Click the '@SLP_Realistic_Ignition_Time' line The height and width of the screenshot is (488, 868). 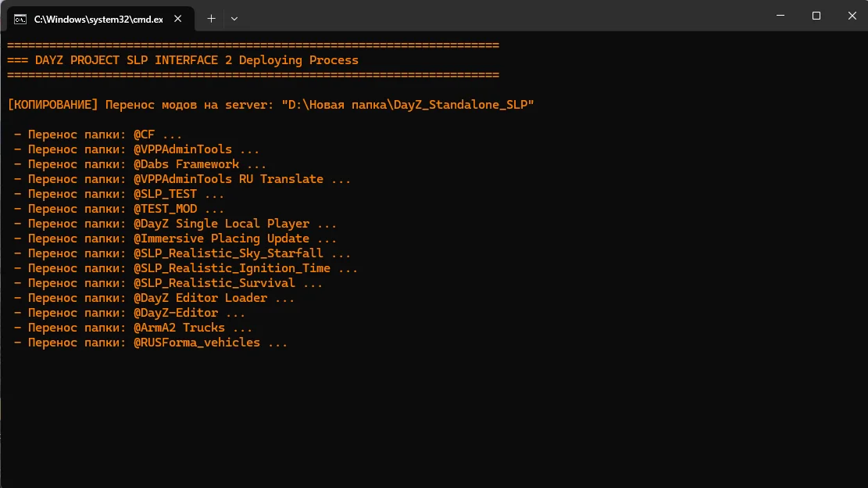(x=186, y=268)
